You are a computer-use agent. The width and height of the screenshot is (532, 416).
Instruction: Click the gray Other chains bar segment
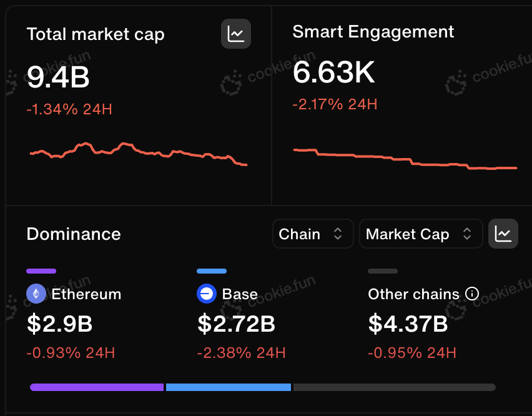394,387
